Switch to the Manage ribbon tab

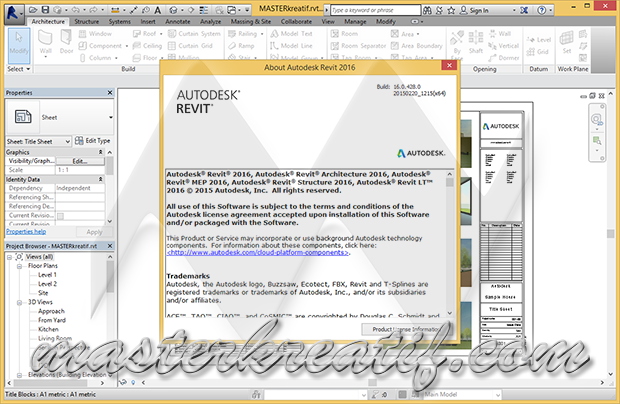tap(355, 21)
